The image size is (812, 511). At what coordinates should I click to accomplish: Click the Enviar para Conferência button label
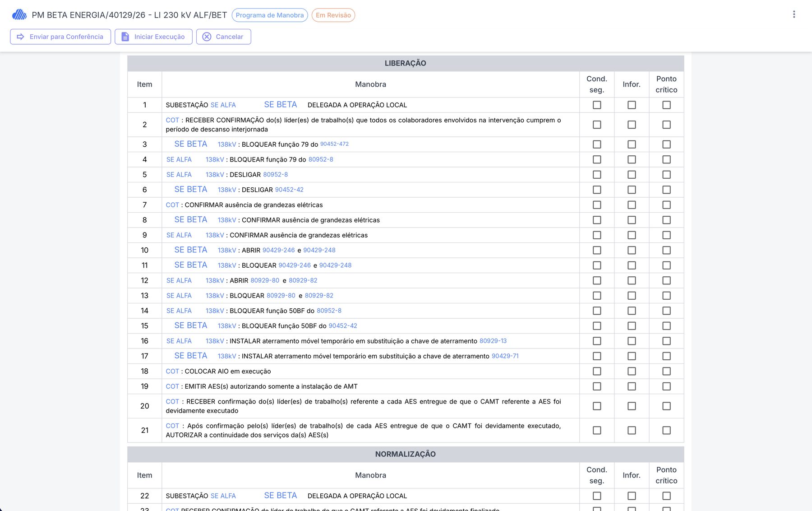[66, 37]
